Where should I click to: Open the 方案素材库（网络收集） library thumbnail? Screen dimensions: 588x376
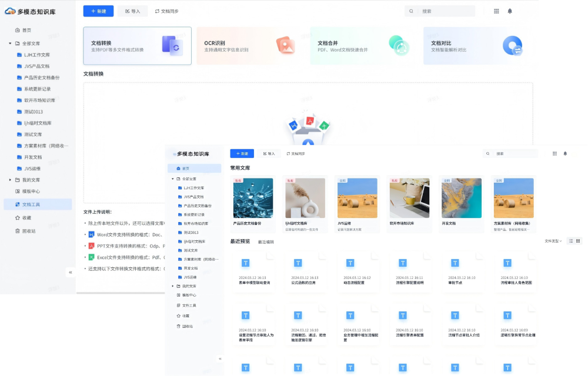click(x=514, y=198)
